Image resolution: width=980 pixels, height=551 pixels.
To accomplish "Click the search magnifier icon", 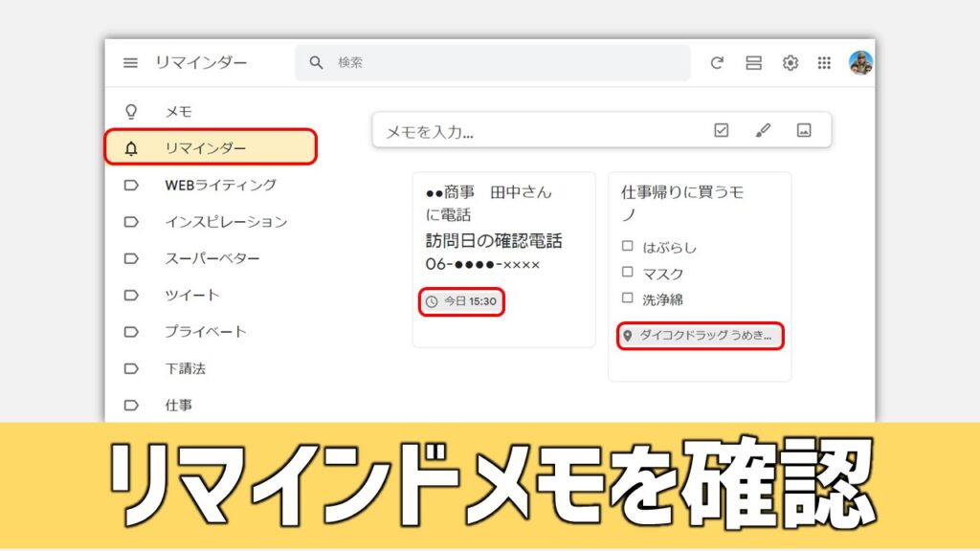I will tap(316, 62).
